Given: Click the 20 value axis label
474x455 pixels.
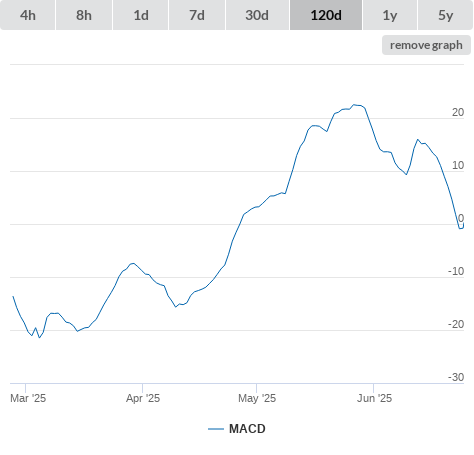Looking at the screenshot, I should 458,112.
